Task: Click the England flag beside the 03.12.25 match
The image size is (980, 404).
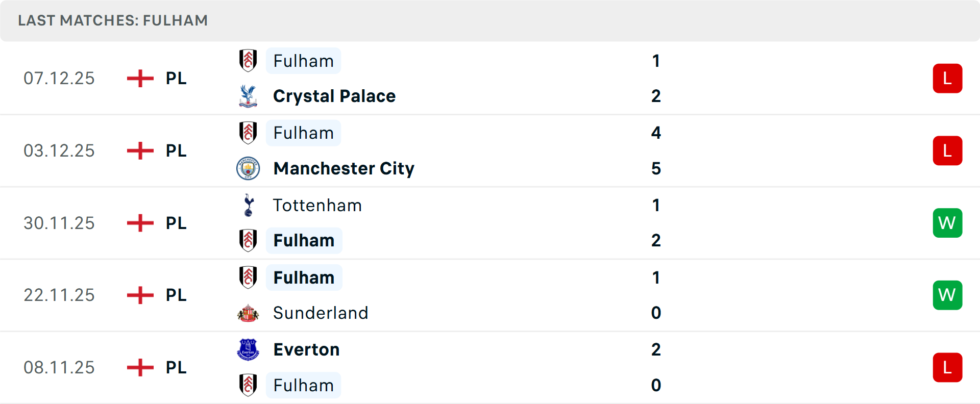Action: click(139, 150)
